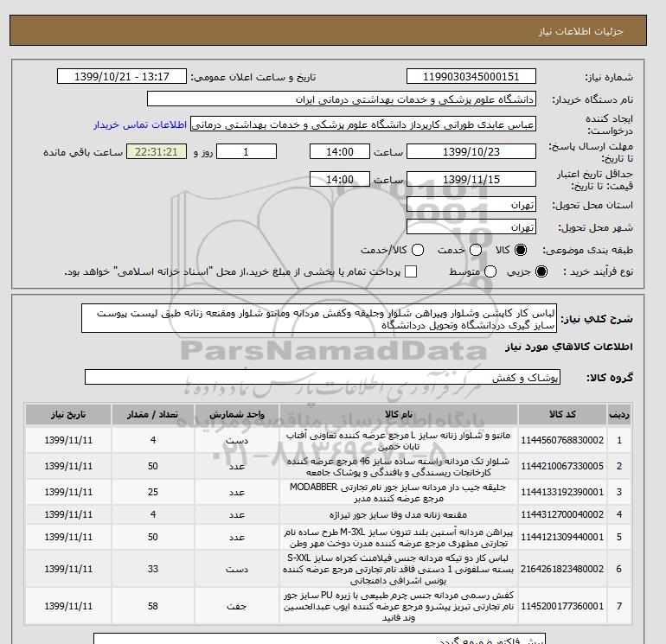The image size is (666, 644).
Task: Click the نام کالا column header
Action: point(399,414)
